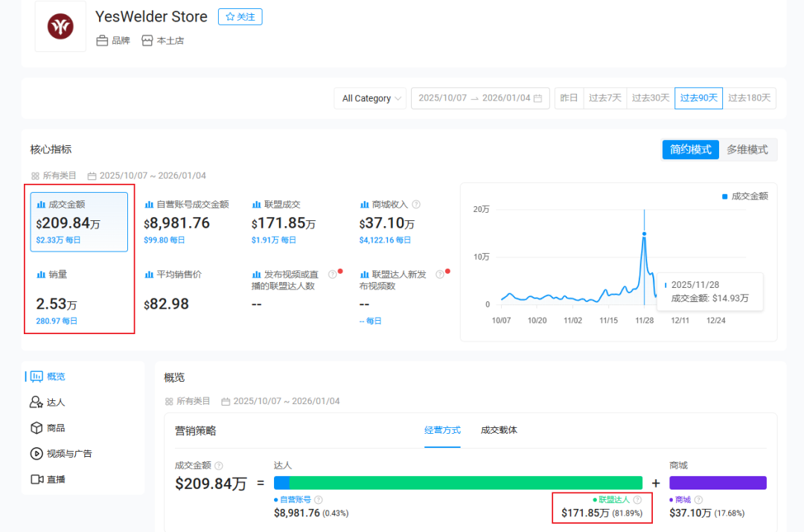This screenshot has width=804, height=532.
Task: Click the bar-chart icon beside 成交金额
Action: click(41, 204)
